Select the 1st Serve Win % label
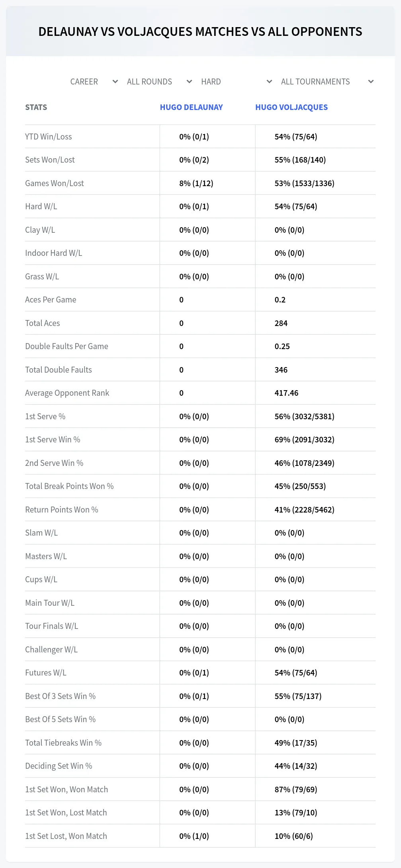 click(x=53, y=440)
